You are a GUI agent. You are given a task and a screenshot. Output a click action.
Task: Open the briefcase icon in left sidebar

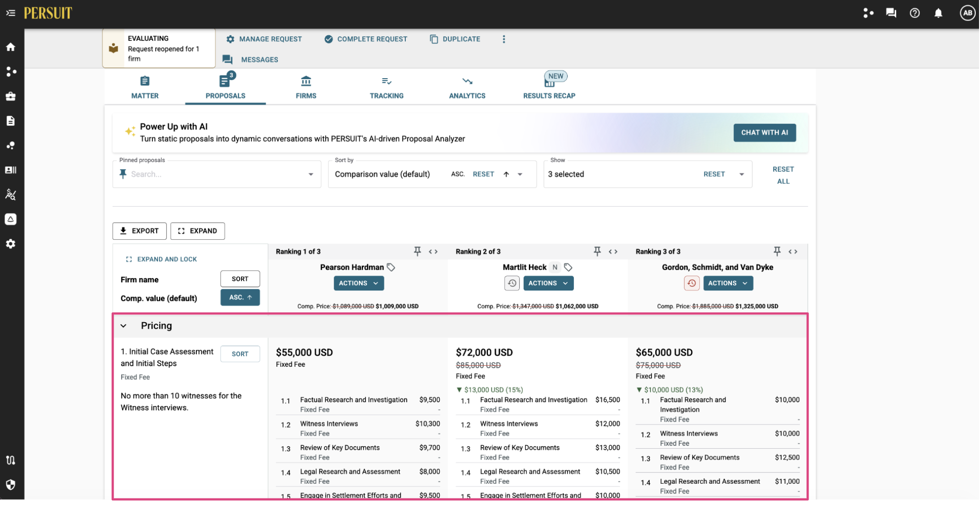[10, 96]
